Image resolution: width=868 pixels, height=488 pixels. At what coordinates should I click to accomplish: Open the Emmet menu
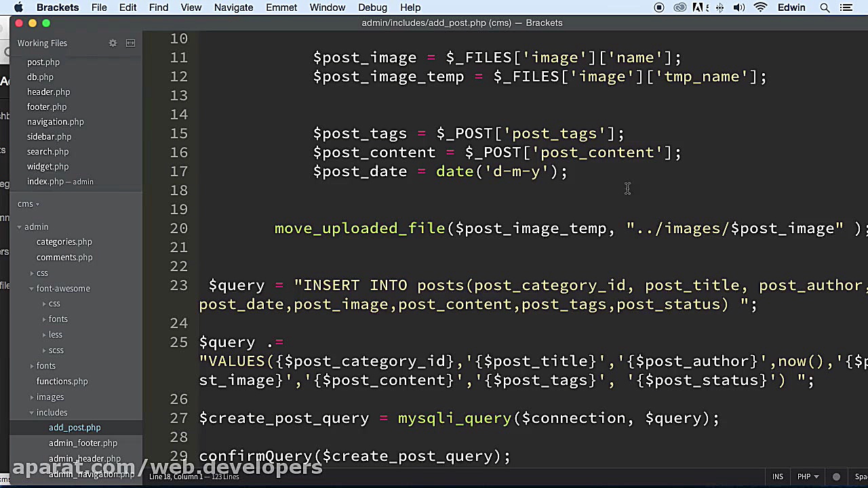tap(281, 7)
